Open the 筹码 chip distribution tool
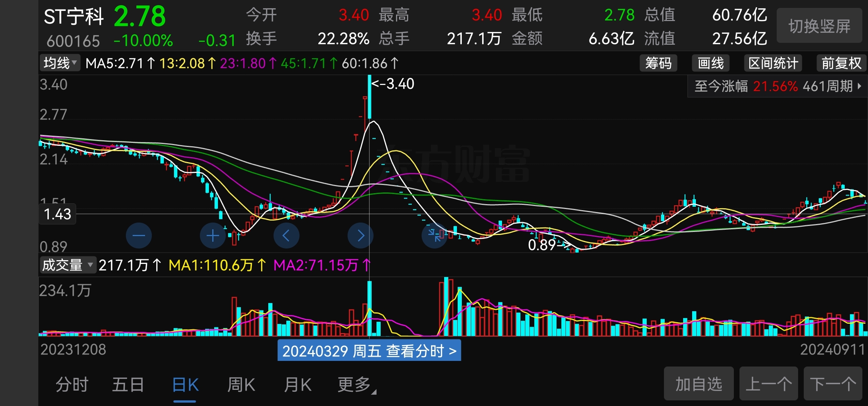The width and height of the screenshot is (868, 406). point(658,63)
